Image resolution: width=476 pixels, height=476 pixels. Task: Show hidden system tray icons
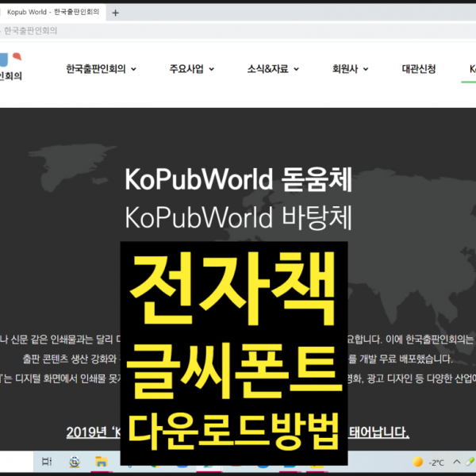tap(457, 462)
